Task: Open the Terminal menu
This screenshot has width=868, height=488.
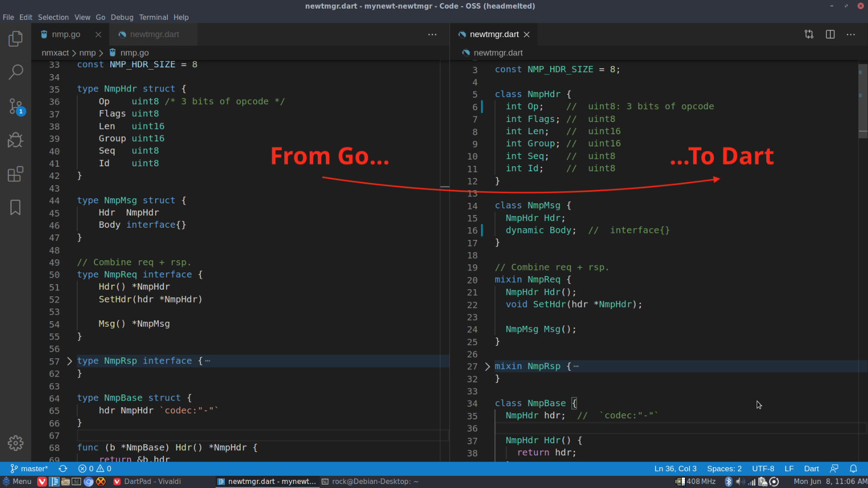Action: click(153, 17)
